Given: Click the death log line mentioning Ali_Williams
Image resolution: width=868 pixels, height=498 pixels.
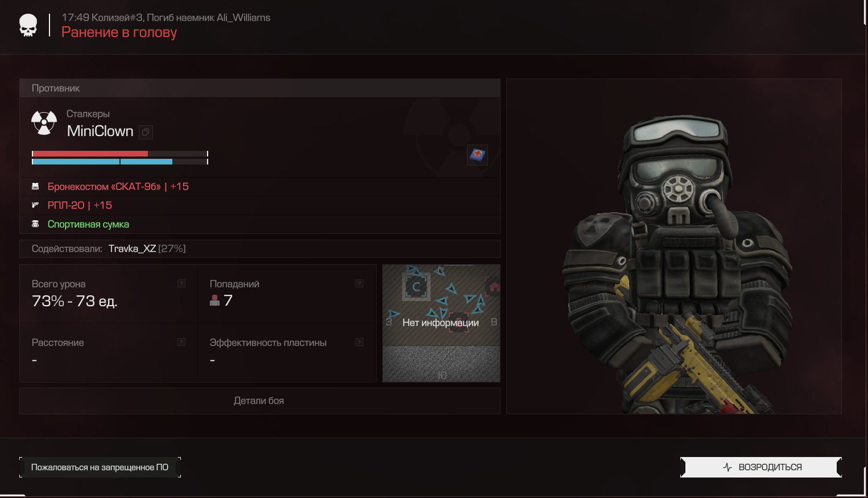Looking at the screenshot, I should tap(166, 18).
